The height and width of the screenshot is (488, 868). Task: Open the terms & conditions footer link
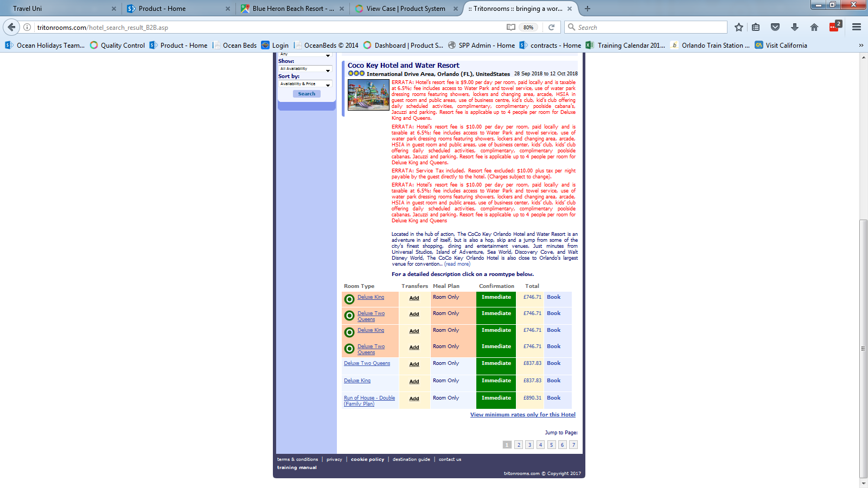[298, 459]
